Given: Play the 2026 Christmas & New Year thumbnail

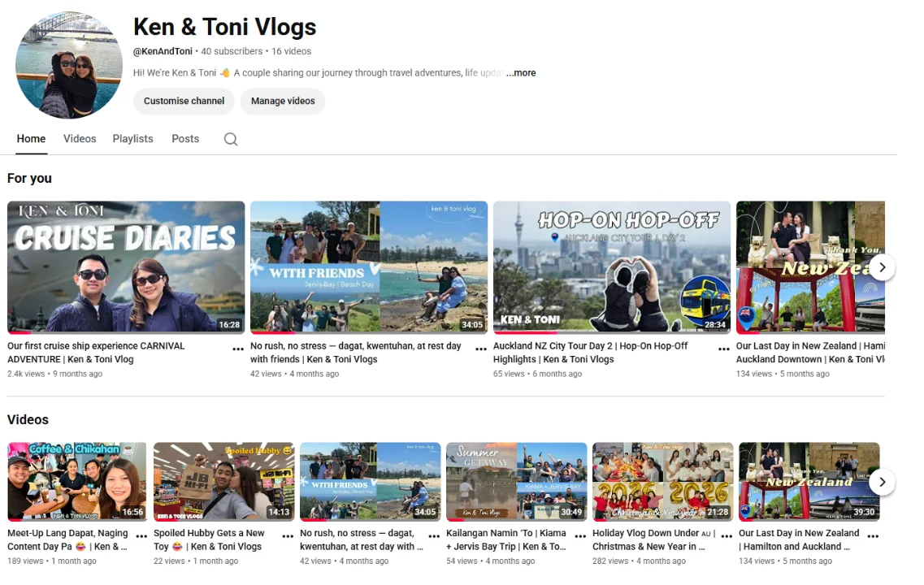Looking at the screenshot, I should [x=663, y=482].
